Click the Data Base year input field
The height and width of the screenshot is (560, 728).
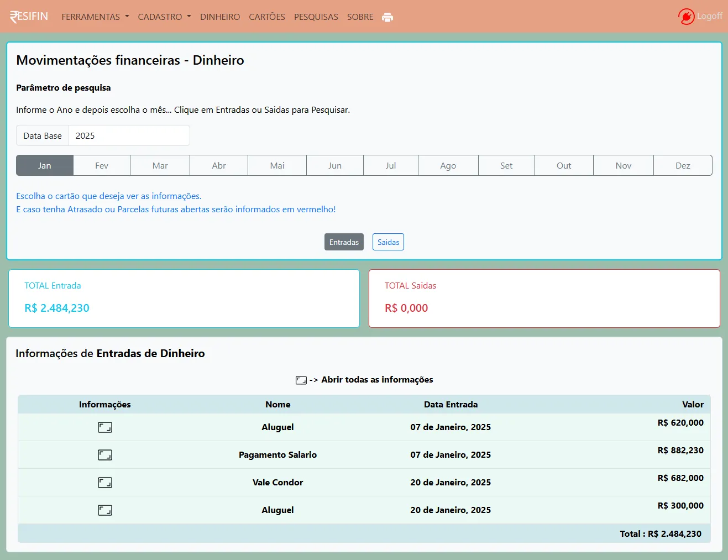tap(129, 136)
